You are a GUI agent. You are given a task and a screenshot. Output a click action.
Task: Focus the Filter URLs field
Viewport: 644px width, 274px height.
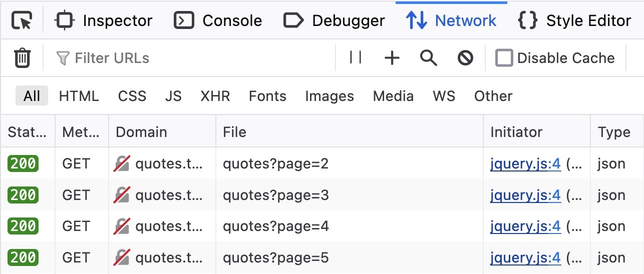pos(189,58)
